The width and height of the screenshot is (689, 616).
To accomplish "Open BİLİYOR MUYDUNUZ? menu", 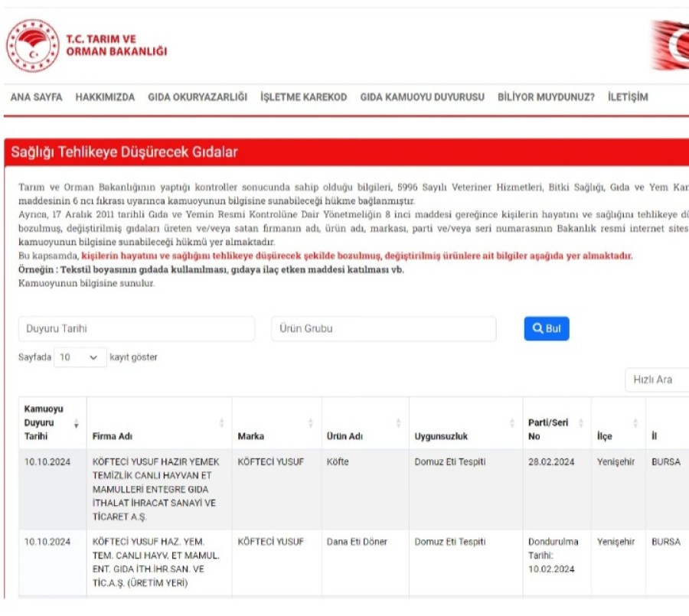I will (x=546, y=97).
